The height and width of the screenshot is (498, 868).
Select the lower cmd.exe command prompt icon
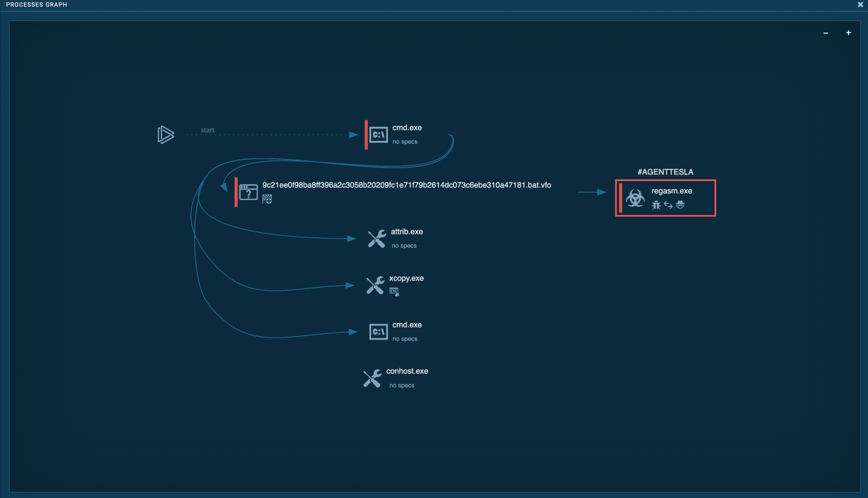pyautogui.click(x=378, y=332)
